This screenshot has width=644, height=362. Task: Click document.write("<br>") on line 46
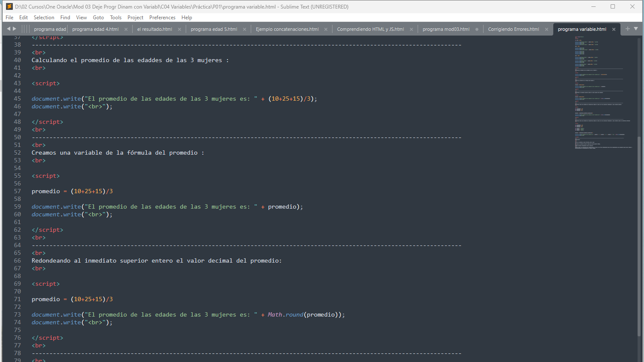[x=72, y=106]
